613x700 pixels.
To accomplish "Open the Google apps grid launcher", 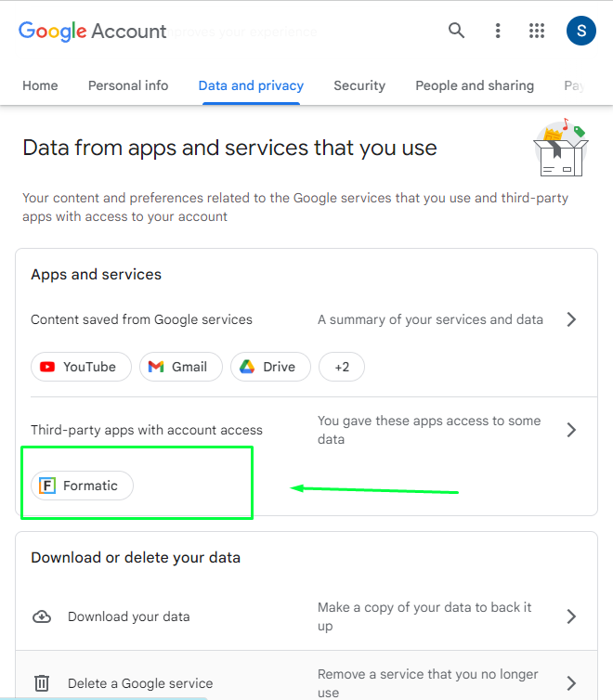I will (537, 31).
